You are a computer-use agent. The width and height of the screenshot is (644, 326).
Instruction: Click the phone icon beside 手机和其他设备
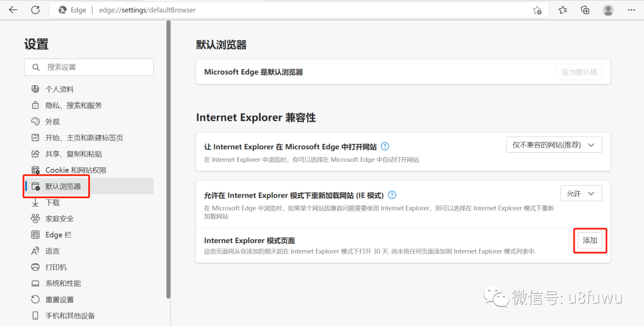coord(35,316)
